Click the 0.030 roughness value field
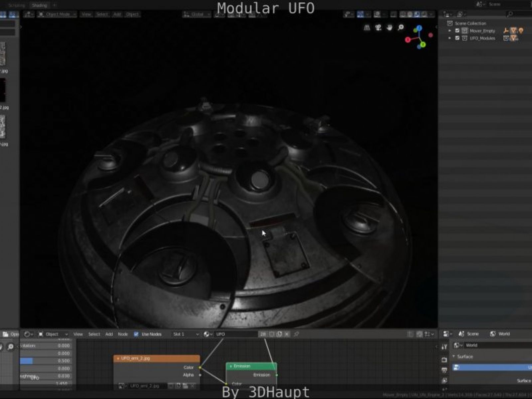 point(46,376)
